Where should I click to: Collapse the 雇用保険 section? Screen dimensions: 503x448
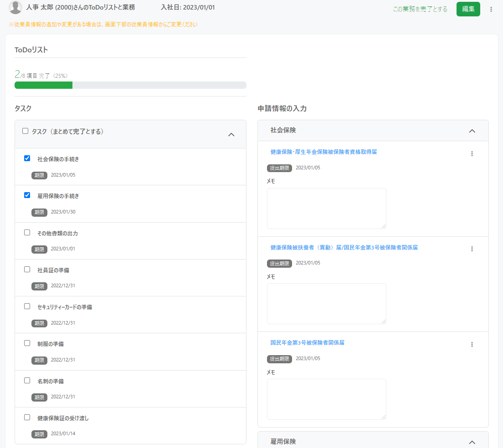tap(472, 442)
